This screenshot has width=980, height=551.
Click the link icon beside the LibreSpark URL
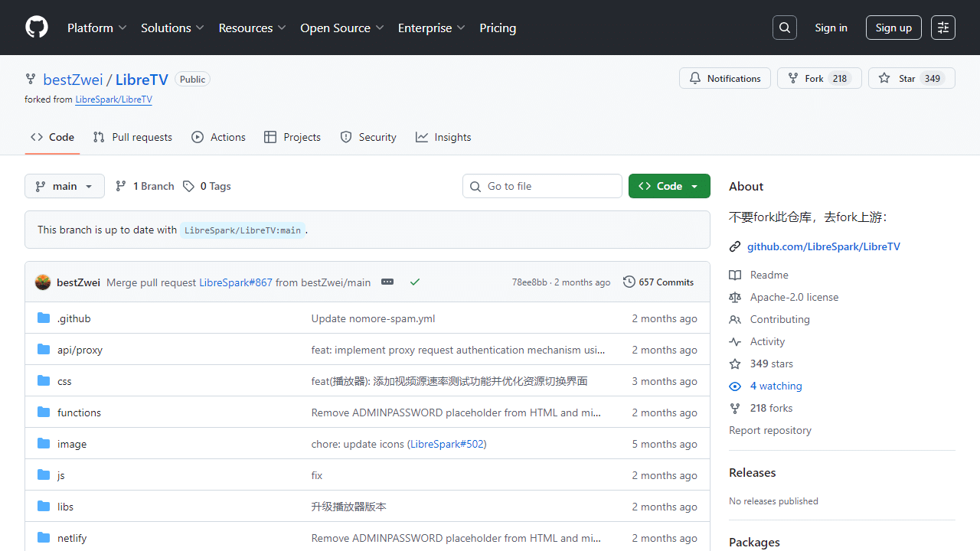(x=735, y=246)
